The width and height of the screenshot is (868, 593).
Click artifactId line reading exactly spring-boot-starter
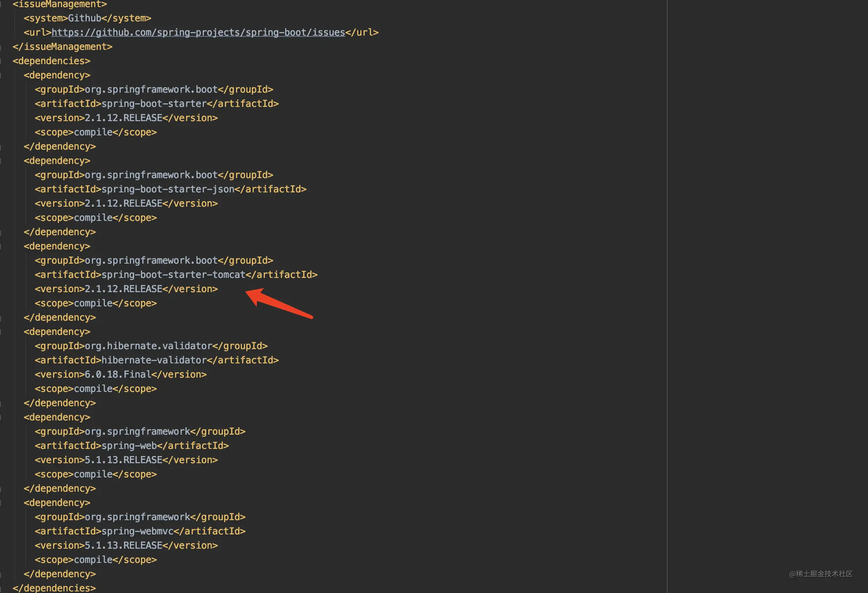click(x=157, y=104)
